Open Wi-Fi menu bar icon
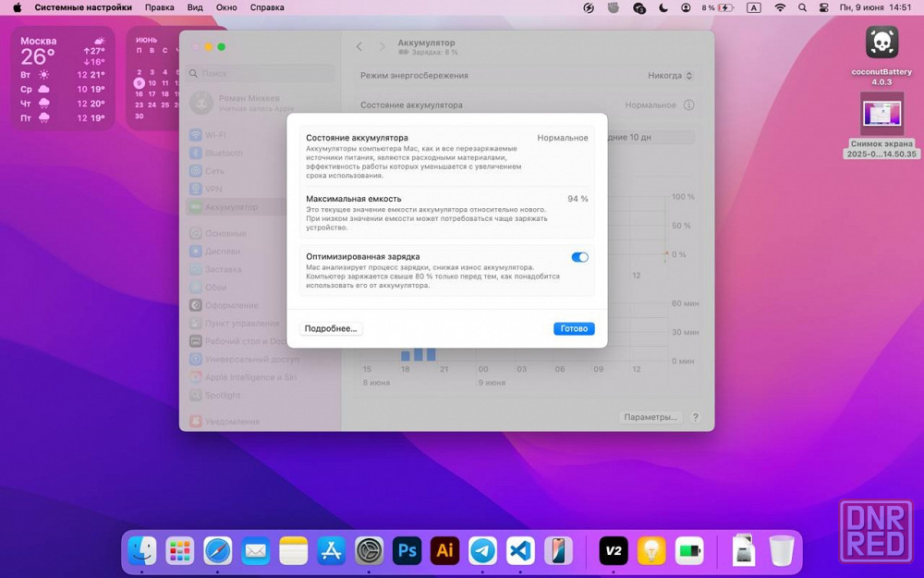924x578 pixels. tap(780, 7)
